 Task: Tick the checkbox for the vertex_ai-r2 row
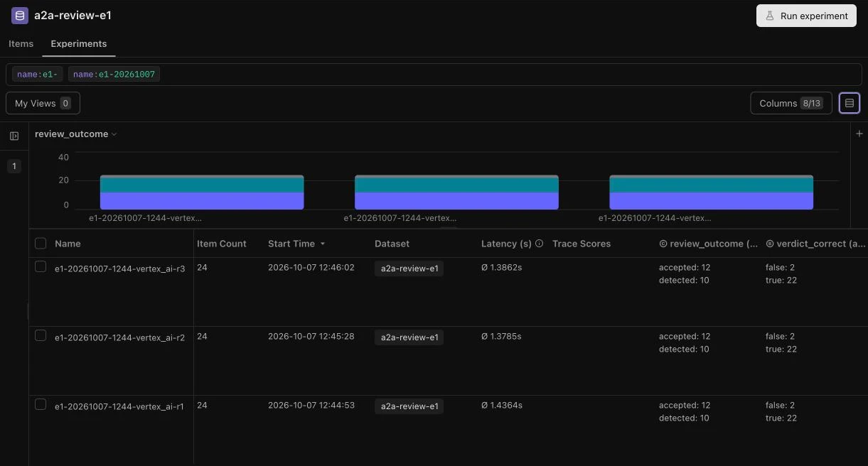tap(41, 335)
